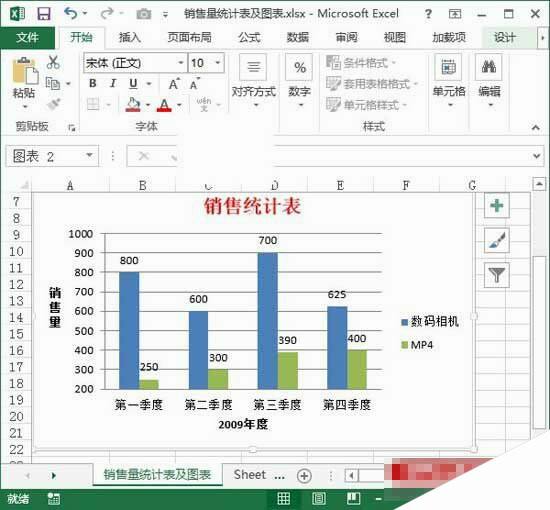The width and height of the screenshot is (550, 510).
Task: Switch to the 开始 Home tab
Action: pyautogui.click(x=81, y=37)
